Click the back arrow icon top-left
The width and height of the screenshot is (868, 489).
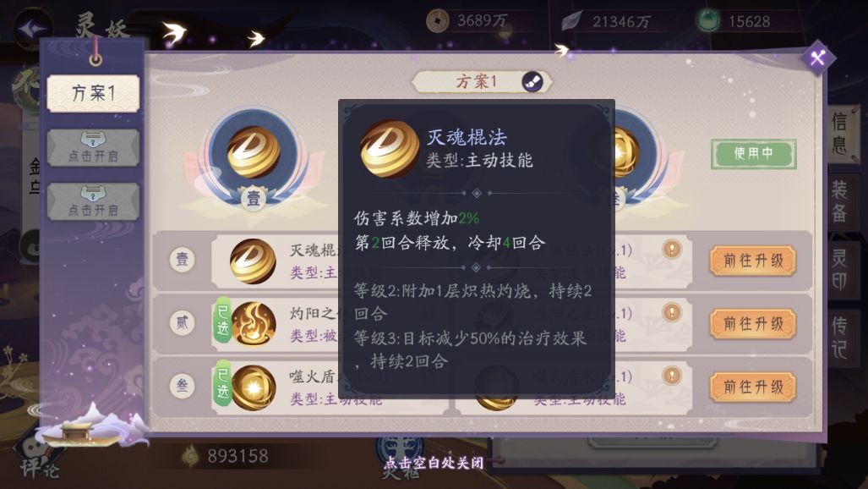tap(30, 28)
